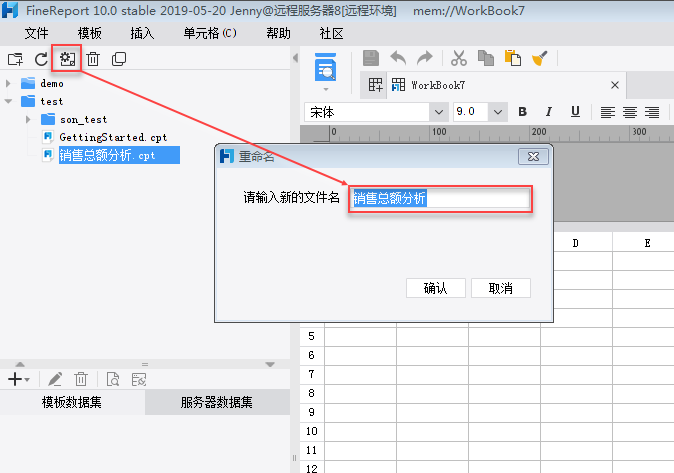674x473 pixels.
Task: Select column D header
Action: (576, 243)
